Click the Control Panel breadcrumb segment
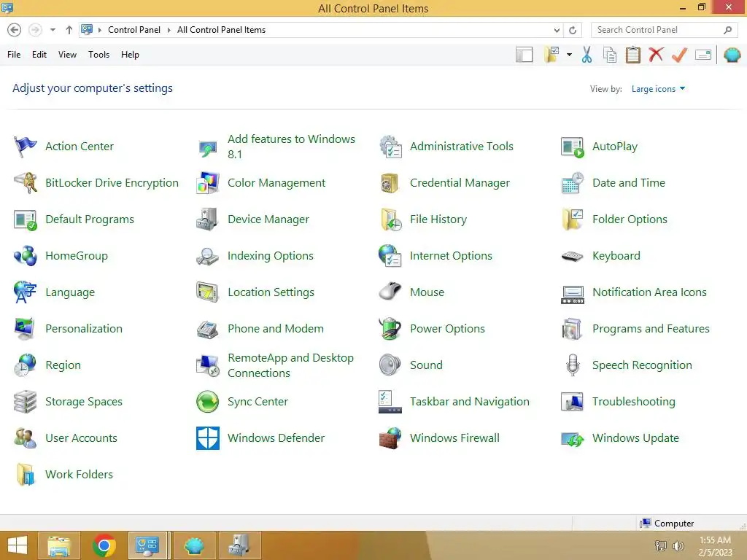 (x=134, y=30)
